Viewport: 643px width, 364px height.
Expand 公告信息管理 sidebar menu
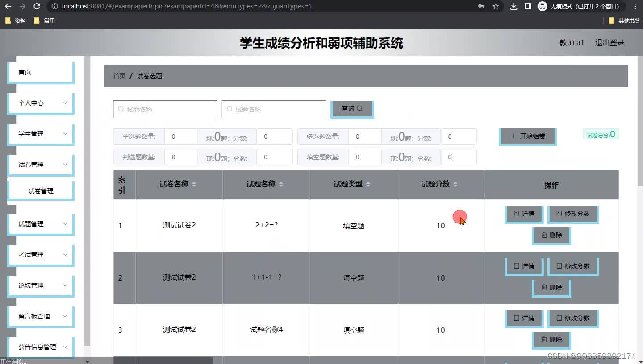tap(41, 347)
